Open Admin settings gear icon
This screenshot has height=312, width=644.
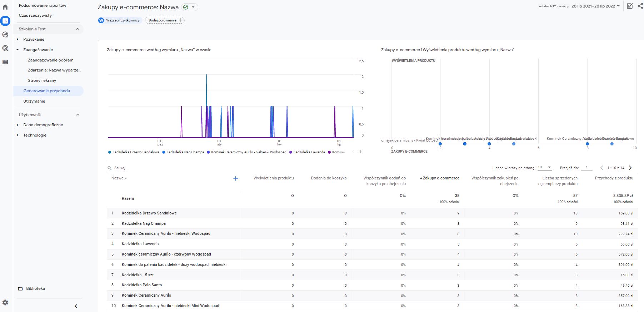tap(5, 303)
